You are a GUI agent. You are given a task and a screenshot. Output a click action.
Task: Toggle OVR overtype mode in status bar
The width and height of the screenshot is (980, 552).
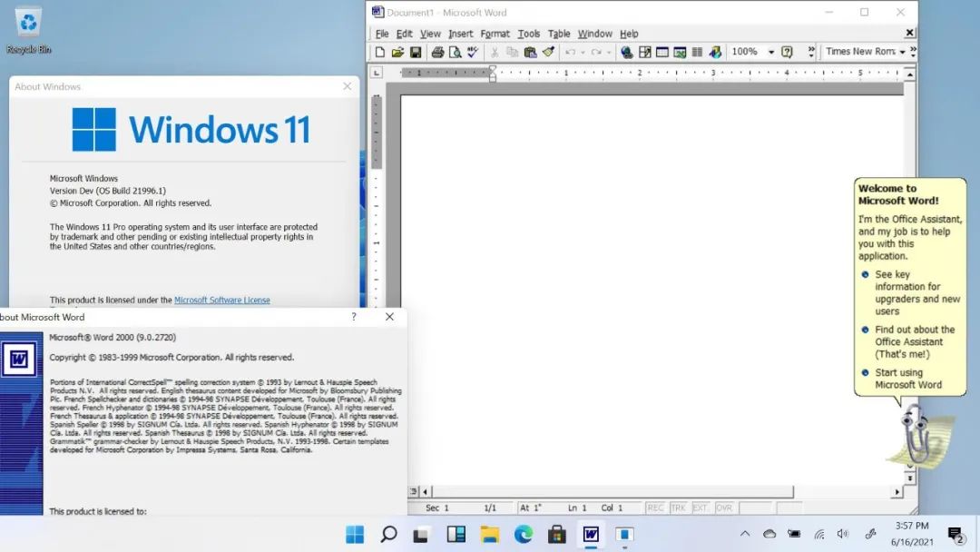pyautogui.click(x=724, y=508)
